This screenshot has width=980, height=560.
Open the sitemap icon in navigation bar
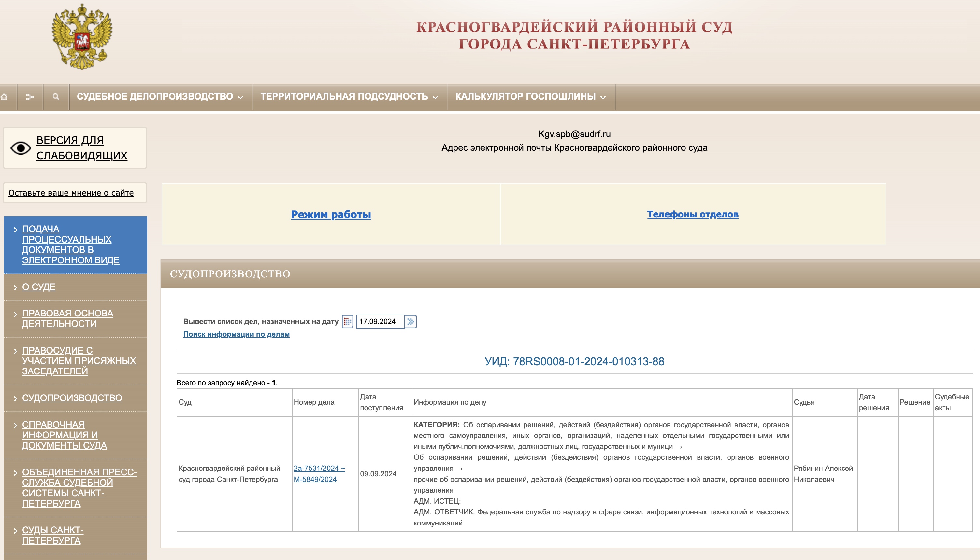[30, 97]
